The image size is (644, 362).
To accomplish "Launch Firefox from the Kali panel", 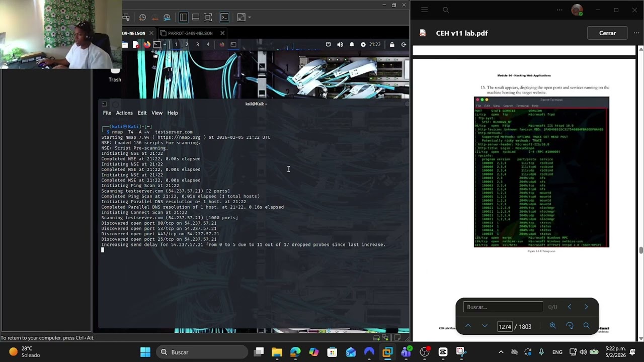I will (146, 45).
